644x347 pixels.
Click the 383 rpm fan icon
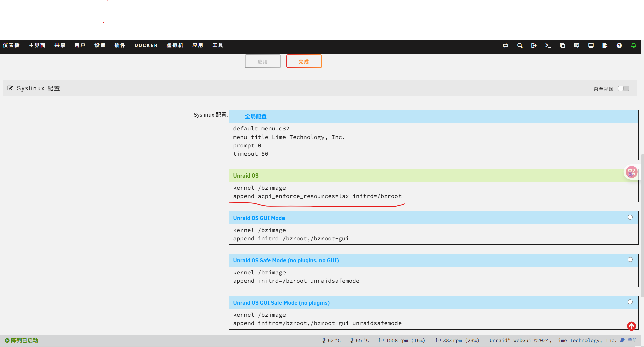click(x=438, y=340)
